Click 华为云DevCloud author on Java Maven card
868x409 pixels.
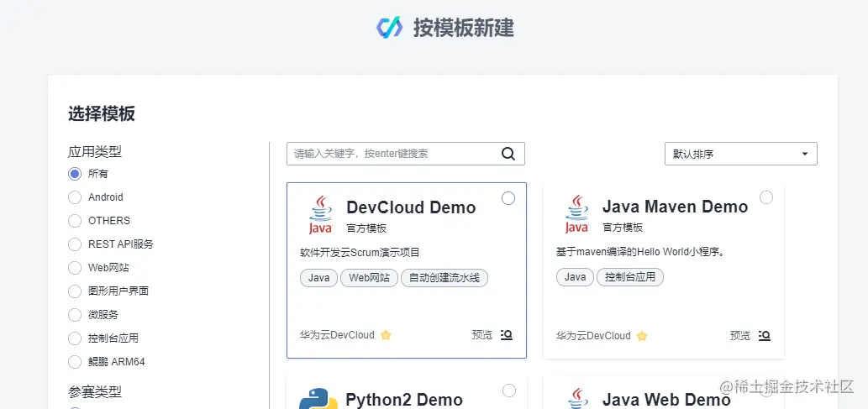click(x=593, y=336)
